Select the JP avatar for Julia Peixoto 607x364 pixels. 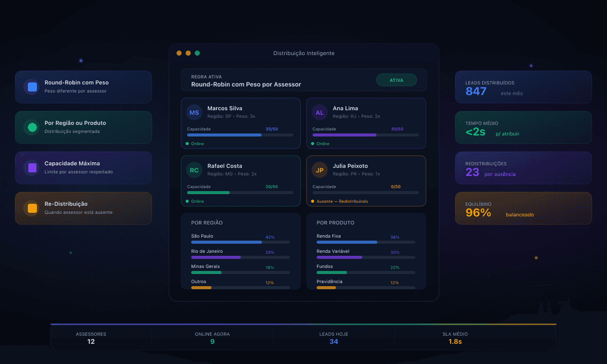pyautogui.click(x=320, y=170)
